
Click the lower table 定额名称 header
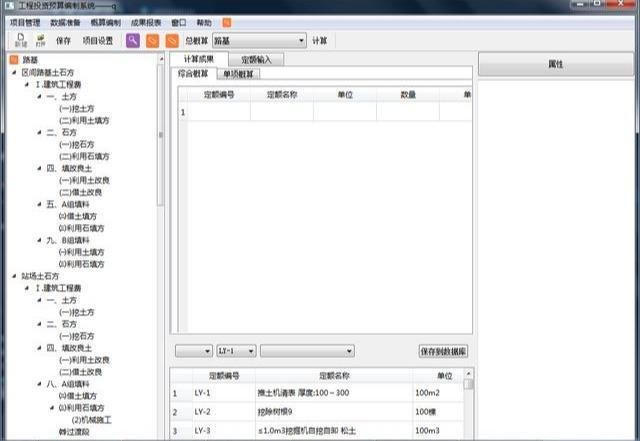[334, 376]
